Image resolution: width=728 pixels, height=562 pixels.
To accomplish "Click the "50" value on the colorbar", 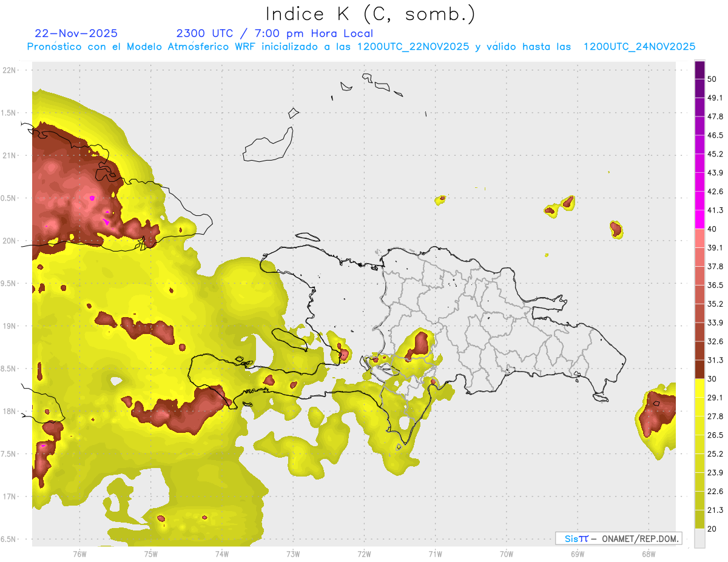I will [712, 79].
